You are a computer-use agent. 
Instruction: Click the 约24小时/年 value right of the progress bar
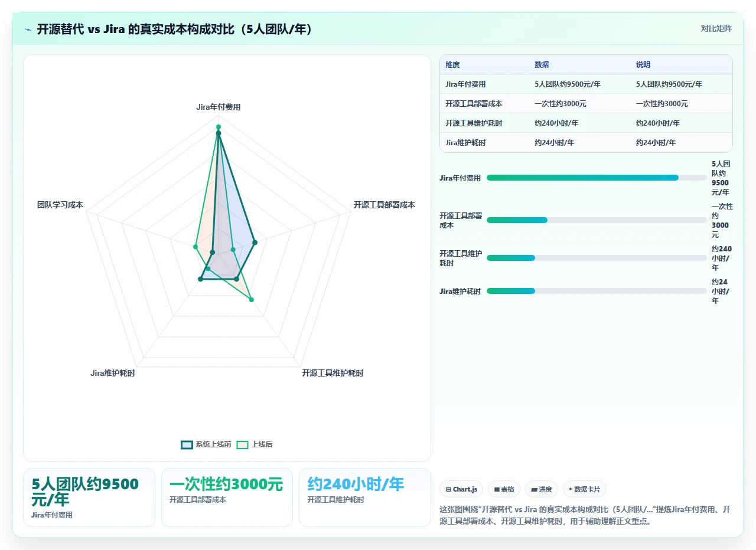tap(720, 291)
